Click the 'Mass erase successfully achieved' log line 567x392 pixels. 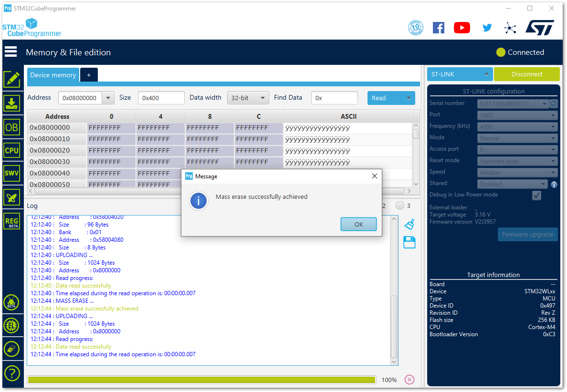[84, 309]
